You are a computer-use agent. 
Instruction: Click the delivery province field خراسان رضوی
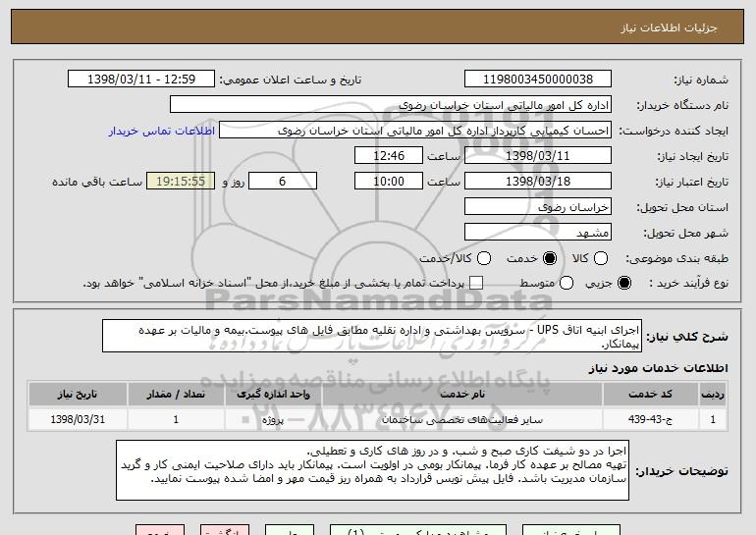click(538, 207)
